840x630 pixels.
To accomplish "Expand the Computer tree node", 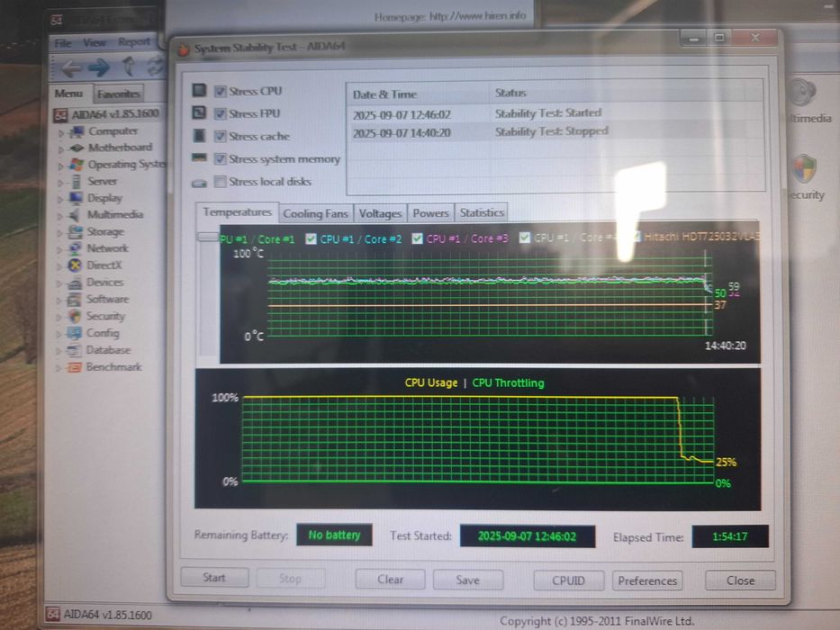I will point(60,132).
